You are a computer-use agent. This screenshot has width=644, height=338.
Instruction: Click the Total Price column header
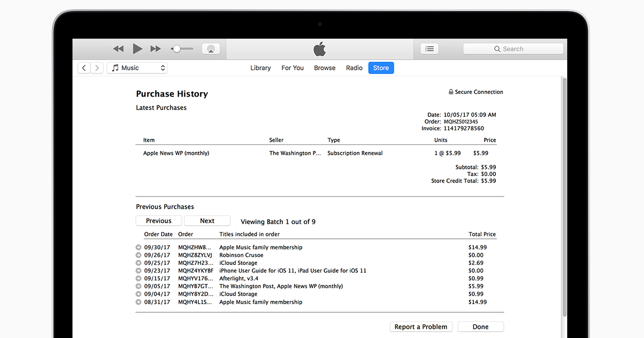coord(482,234)
